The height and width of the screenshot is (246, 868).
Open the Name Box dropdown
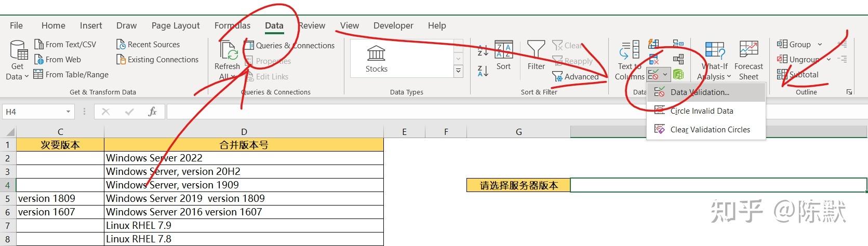[x=68, y=112]
